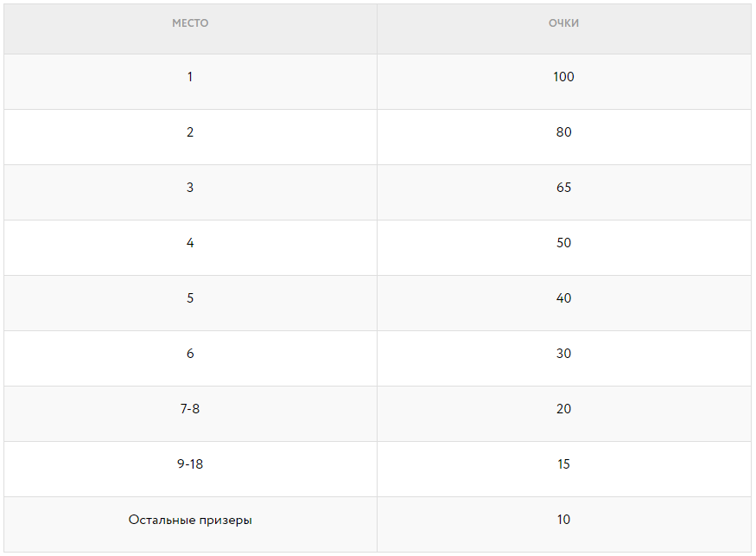The image size is (756, 556).
Task: Click the 15 points value
Action: 563,464
